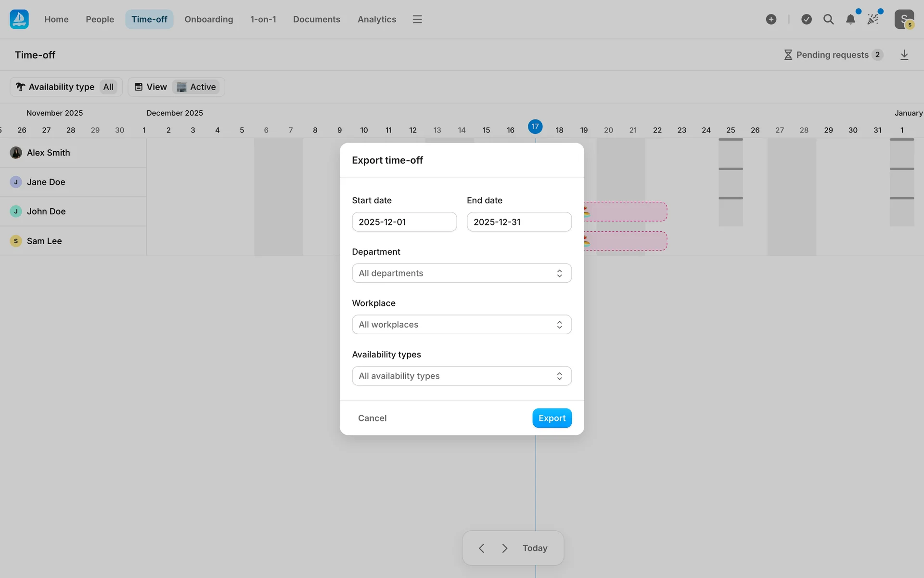Screen dimensions: 924x578
Task: Expand the All workplaces dropdown
Action: [x=462, y=325]
